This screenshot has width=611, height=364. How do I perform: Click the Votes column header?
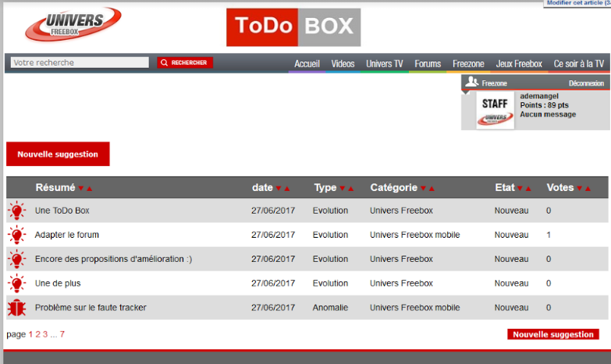(560, 188)
